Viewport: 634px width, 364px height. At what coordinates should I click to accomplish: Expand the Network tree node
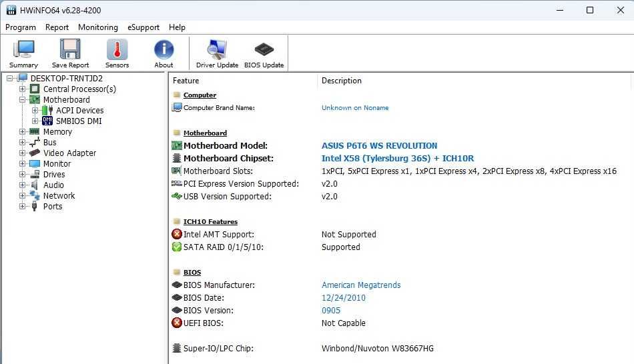click(22, 195)
